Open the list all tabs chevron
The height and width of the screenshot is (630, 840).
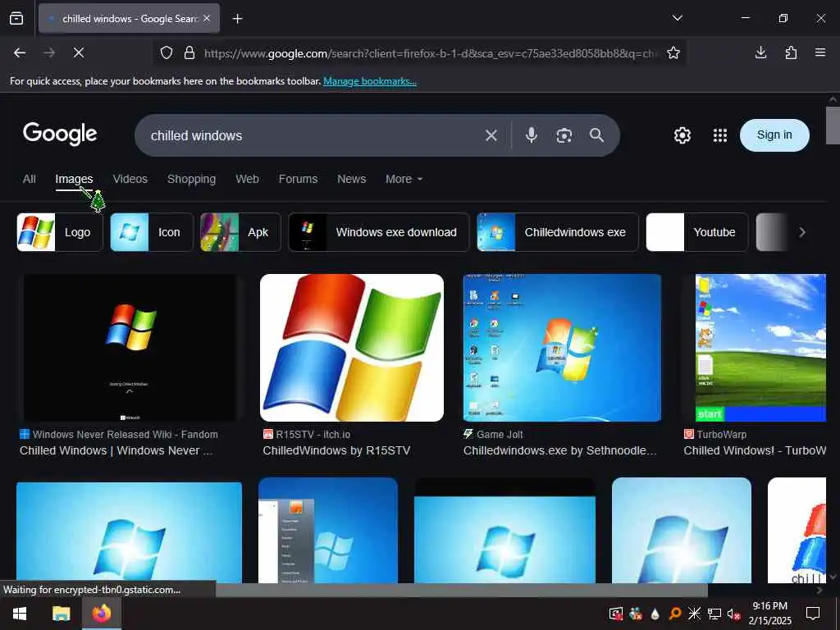click(x=677, y=18)
